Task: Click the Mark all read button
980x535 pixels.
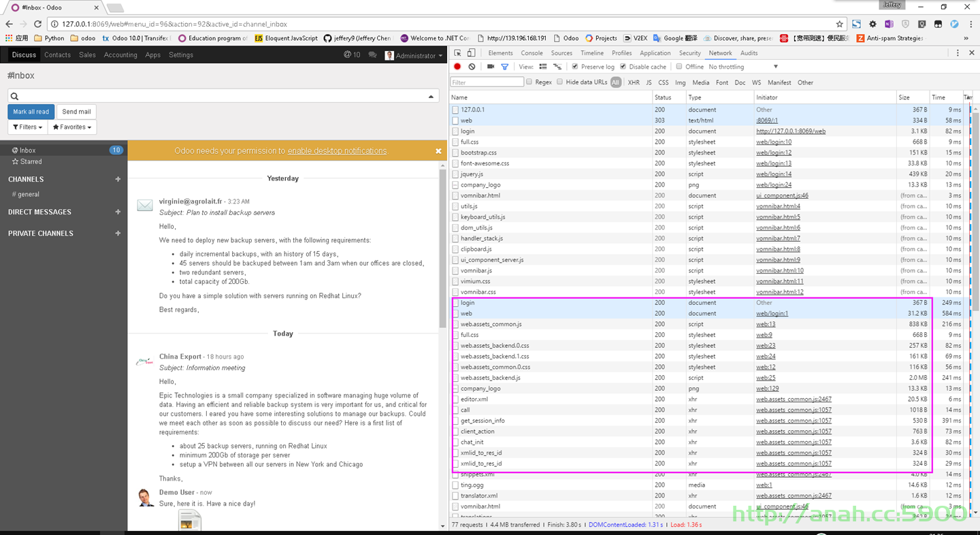Action: 31,112
